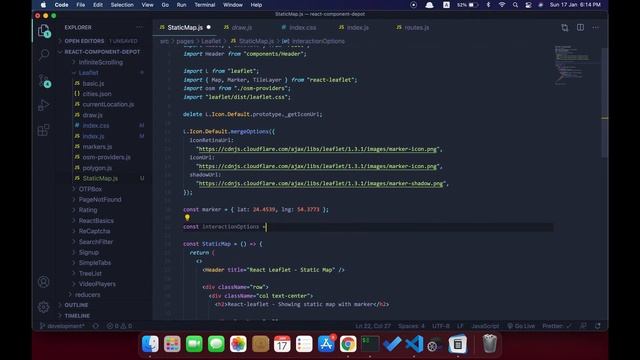Open the Trash in the dock
The height and width of the screenshot is (360, 640).
pos(489,344)
